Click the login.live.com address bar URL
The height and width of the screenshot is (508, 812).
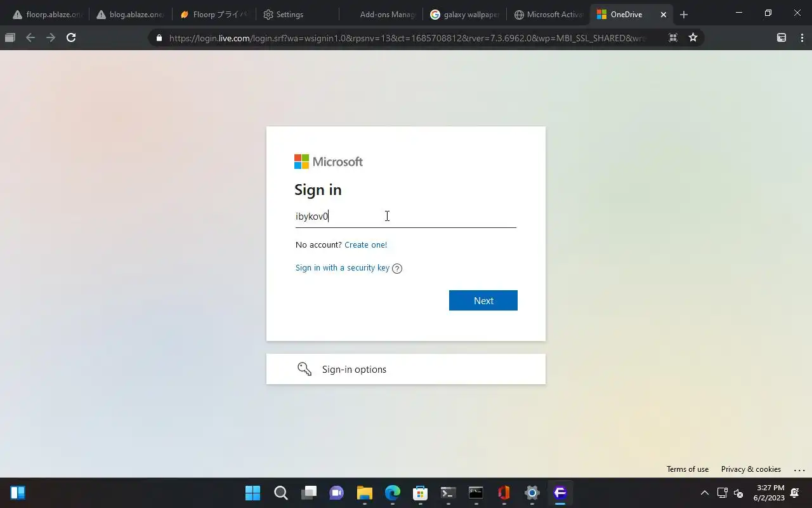(408, 38)
